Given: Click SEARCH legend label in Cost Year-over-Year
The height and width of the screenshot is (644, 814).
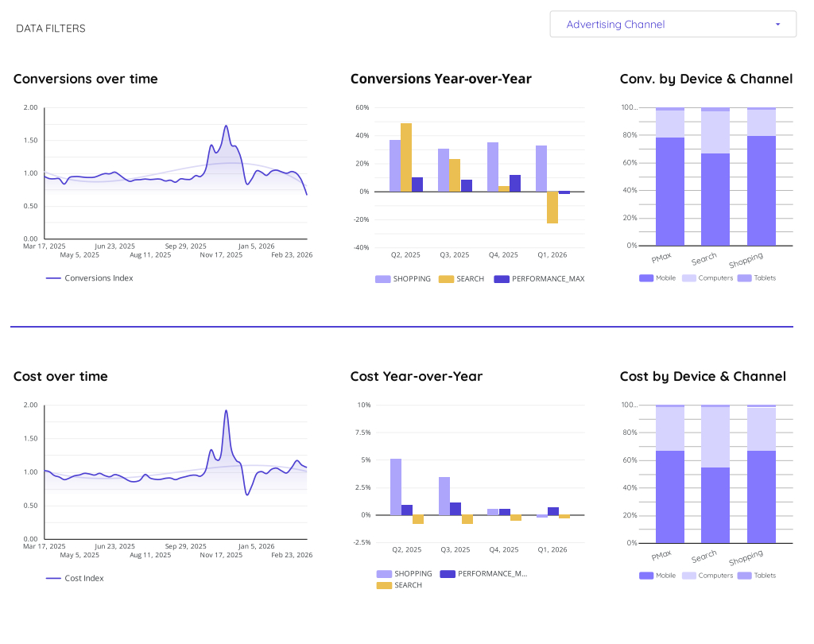Looking at the screenshot, I should click(x=408, y=585).
